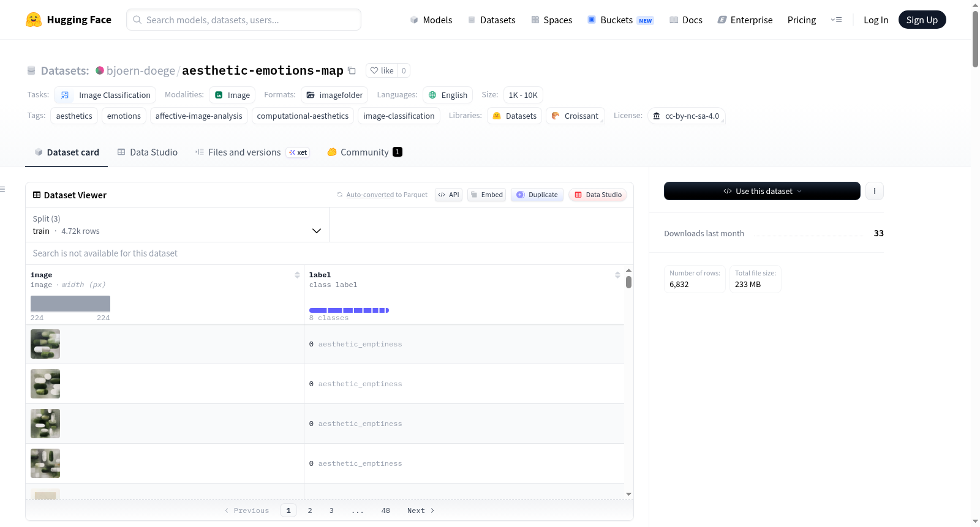Click the current page 1 button
The width and height of the screenshot is (980, 527).
tap(288, 510)
